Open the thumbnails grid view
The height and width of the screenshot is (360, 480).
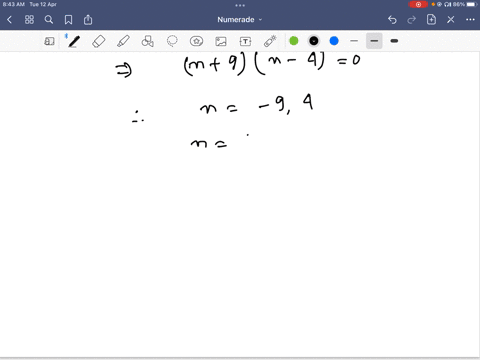click(29, 20)
